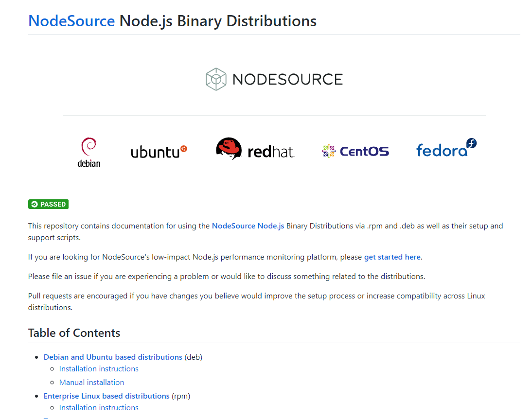Click the Table of Contents heading
The width and height of the screenshot is (532, 419).
[74, 333]
